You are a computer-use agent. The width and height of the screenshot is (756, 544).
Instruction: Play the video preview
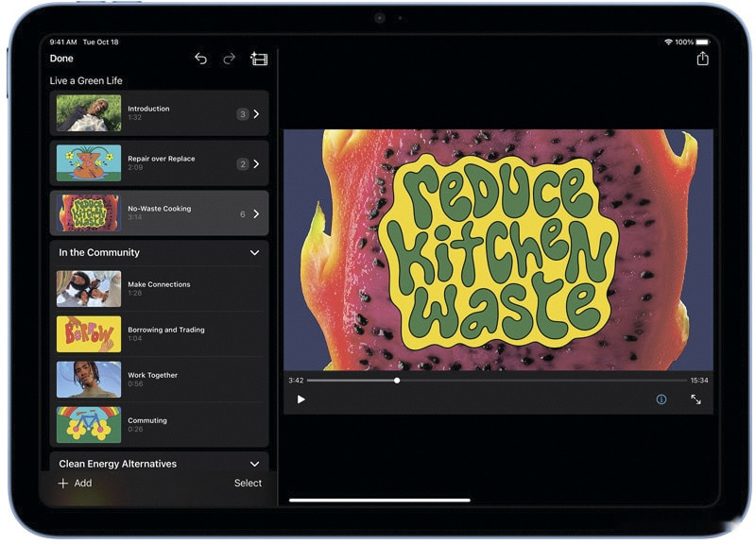(x=301, y=399)
